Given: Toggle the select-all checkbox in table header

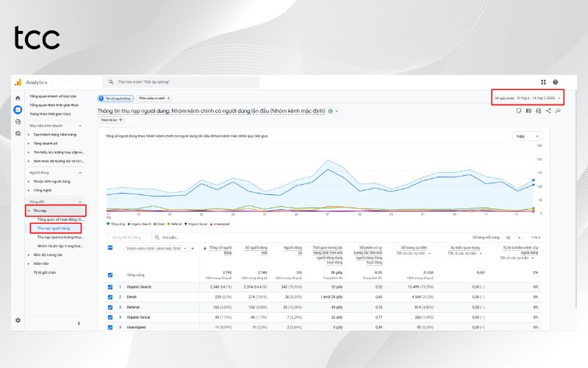Looking at the screenshot, I should click(x=110, y=248).
